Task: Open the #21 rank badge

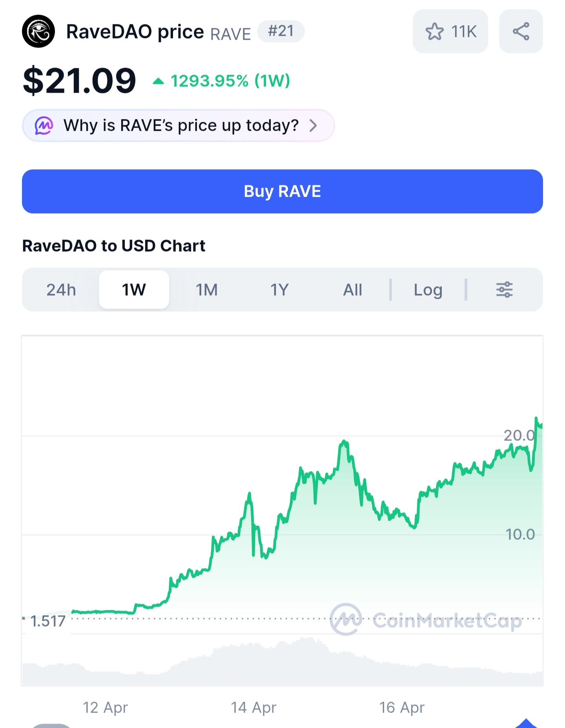Action: tap(281, 31)
